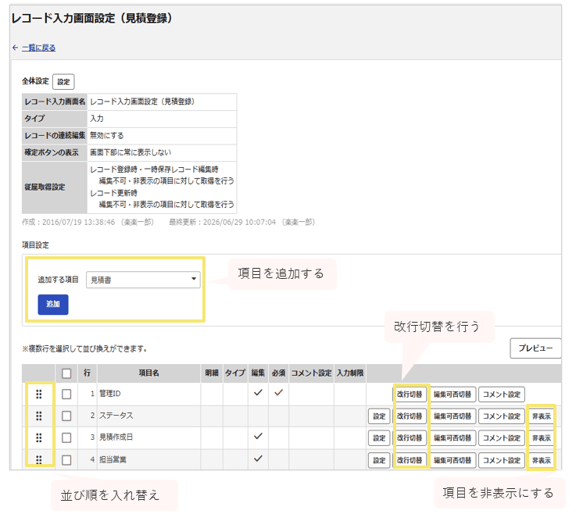583x514 pixels.
Task: Click the 項目名 column header
Action: pos(149,373)
